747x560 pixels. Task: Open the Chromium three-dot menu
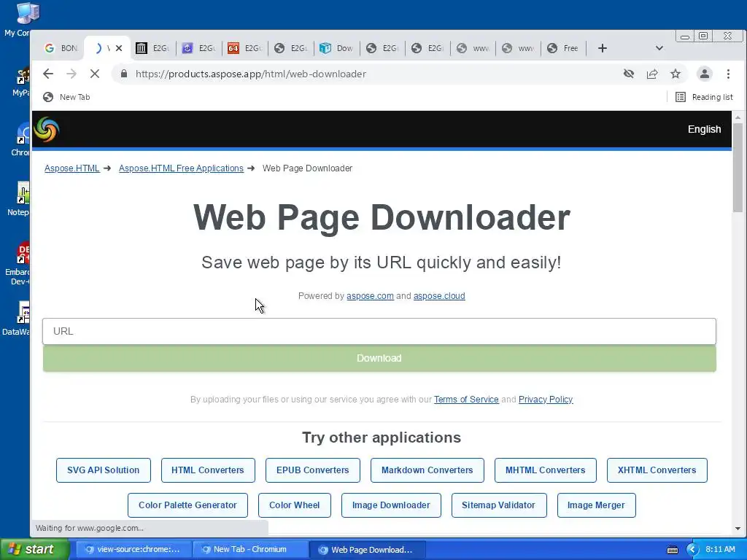729,74
